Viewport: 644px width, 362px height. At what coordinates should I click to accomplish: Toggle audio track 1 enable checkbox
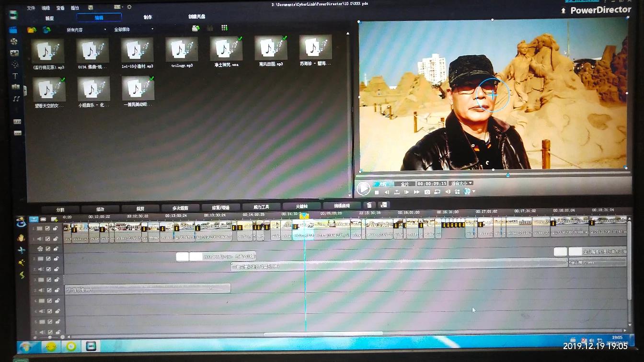coord(48,238)
